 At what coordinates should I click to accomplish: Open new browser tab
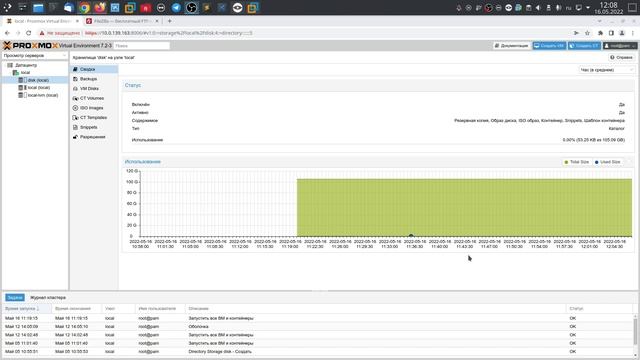[169, 21]
